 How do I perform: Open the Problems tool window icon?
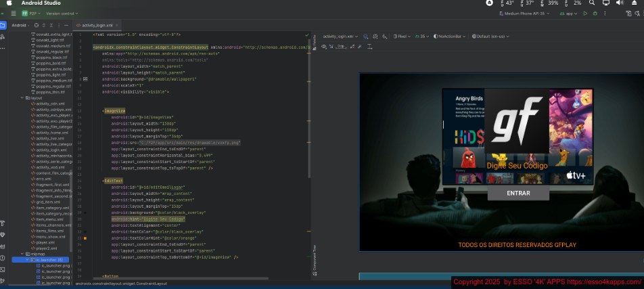tap(3, 258)
